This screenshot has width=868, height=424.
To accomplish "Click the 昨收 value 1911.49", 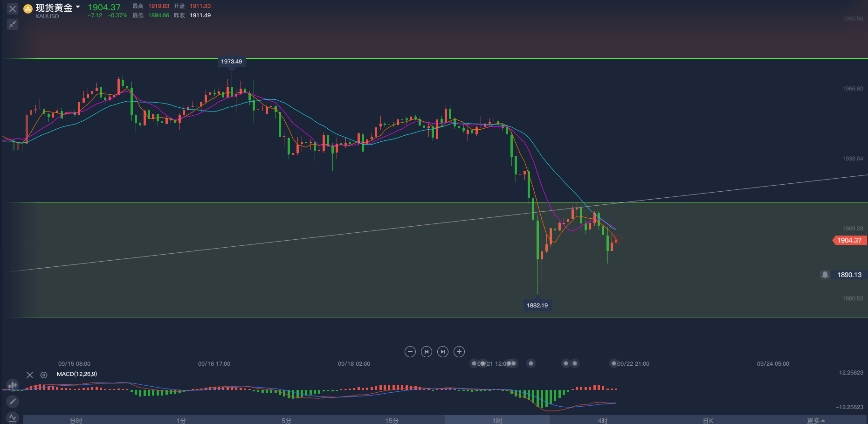I will point(200,15).
